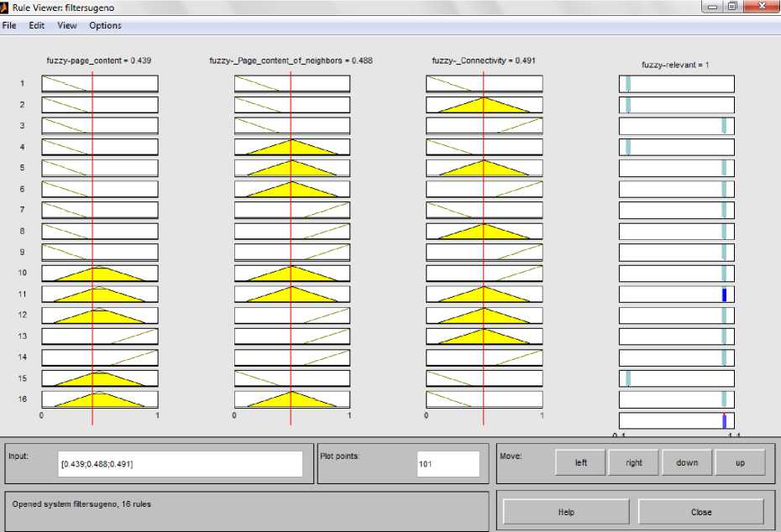Click the Plot points field showing 101

(447, 463)
